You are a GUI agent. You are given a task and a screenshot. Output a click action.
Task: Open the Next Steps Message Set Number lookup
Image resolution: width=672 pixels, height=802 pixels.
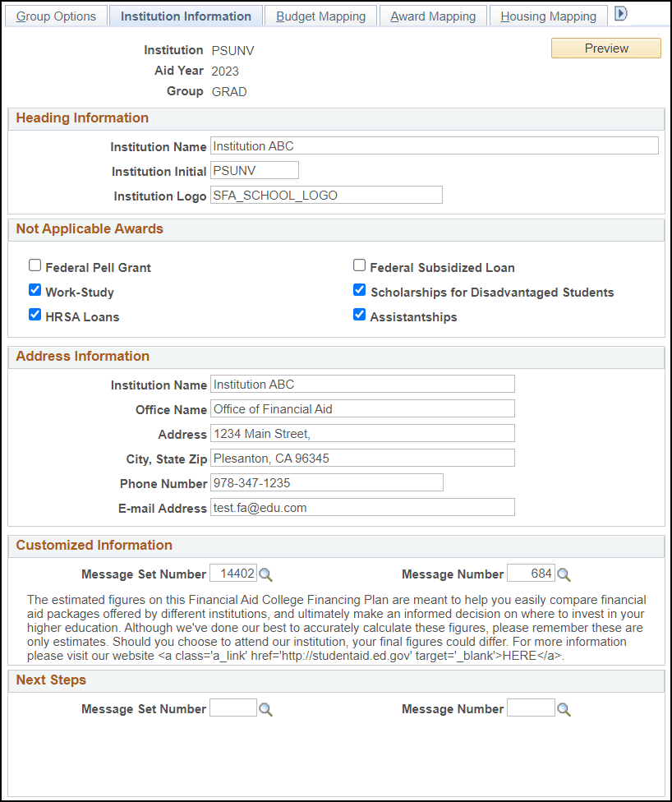265,708
